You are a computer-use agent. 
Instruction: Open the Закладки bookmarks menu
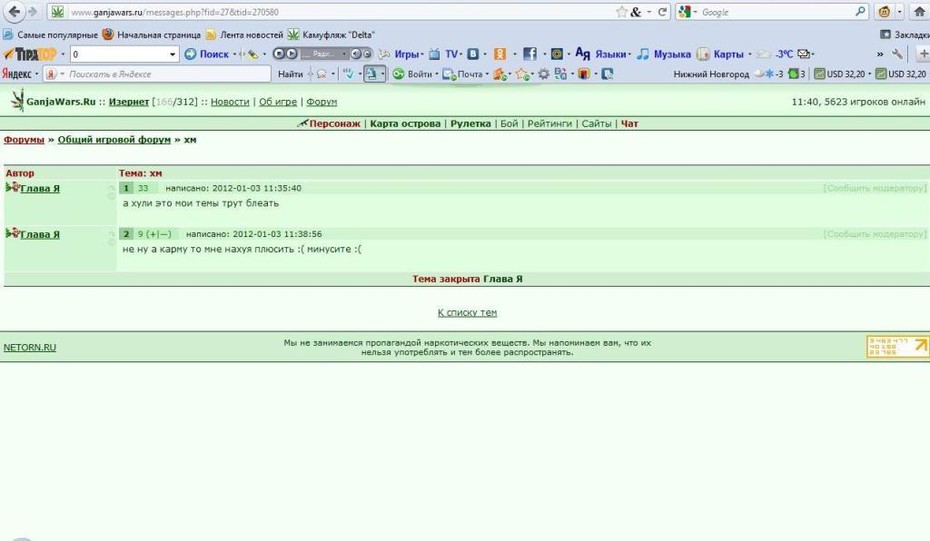pyautogui.click(x=904, y=35)
